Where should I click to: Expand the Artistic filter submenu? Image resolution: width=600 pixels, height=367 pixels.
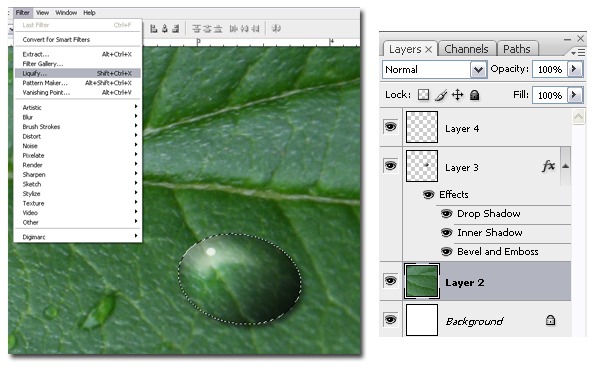pos(79,108)
